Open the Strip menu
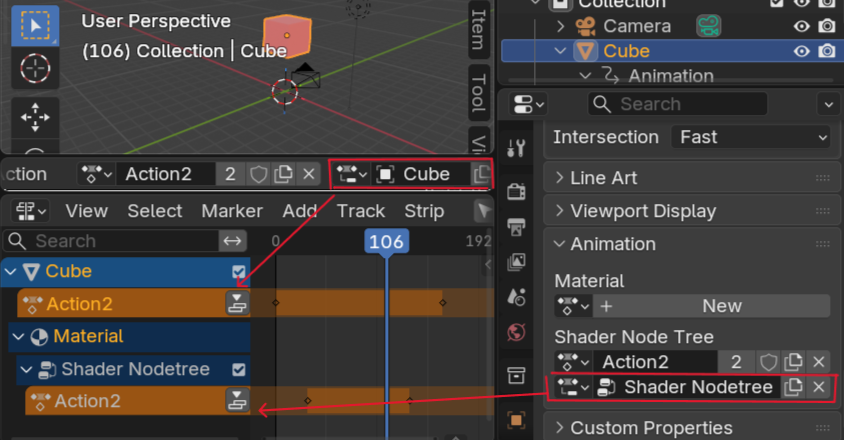Image resolution: width=844 pixels, height=440 pixels. click(x=424, y=211)
